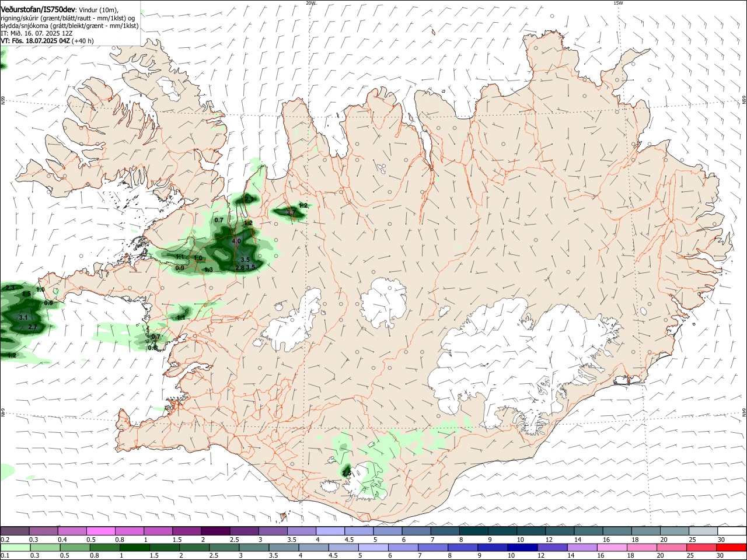Pick the coral red 25 swatch in lower legend
This screenshot has width=747, height=560.
[701, 548]
